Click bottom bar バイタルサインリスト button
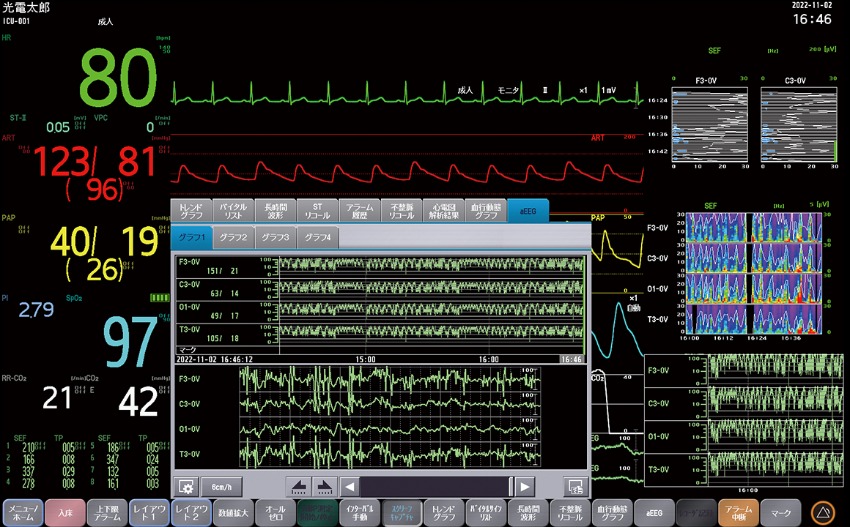This screenshot has width=850, height=527. tap(486, 512)
